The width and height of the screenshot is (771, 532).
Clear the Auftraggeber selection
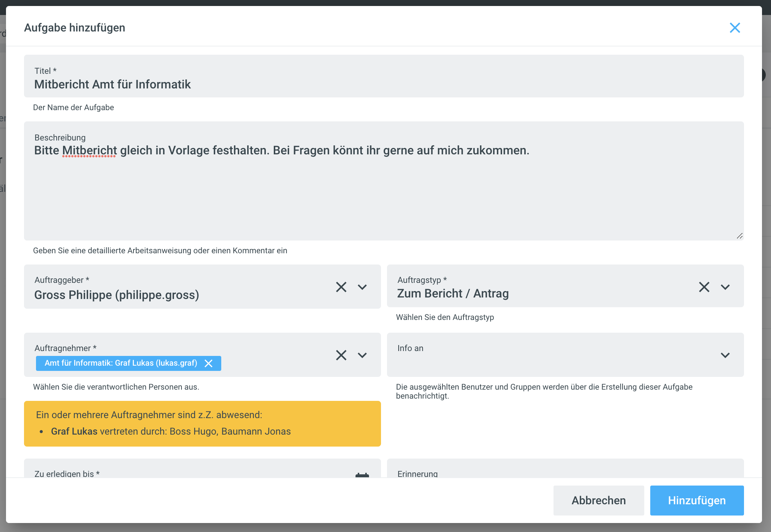point(341,287)
